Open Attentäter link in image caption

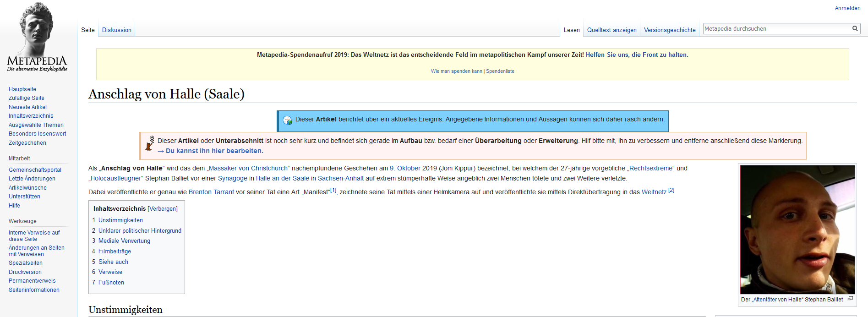pos(765,300)
